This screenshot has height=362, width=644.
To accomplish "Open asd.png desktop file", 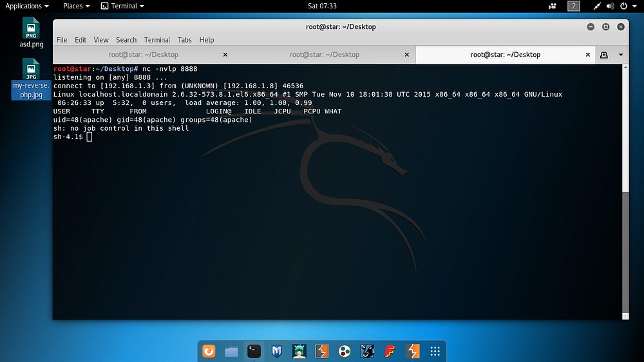I will tap(31, 33).
